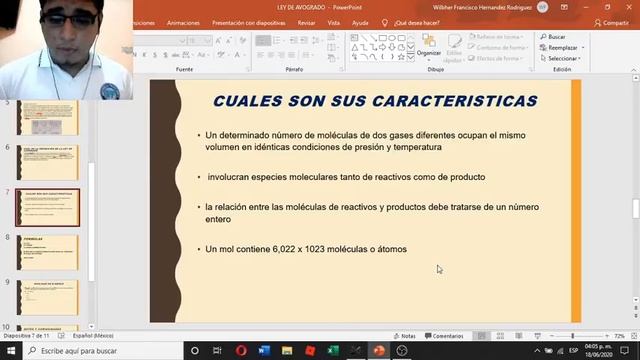The width and height of the screenshot is (640, 360).
Task: Open the line spacing dropdown
Action: coord(317,40)
